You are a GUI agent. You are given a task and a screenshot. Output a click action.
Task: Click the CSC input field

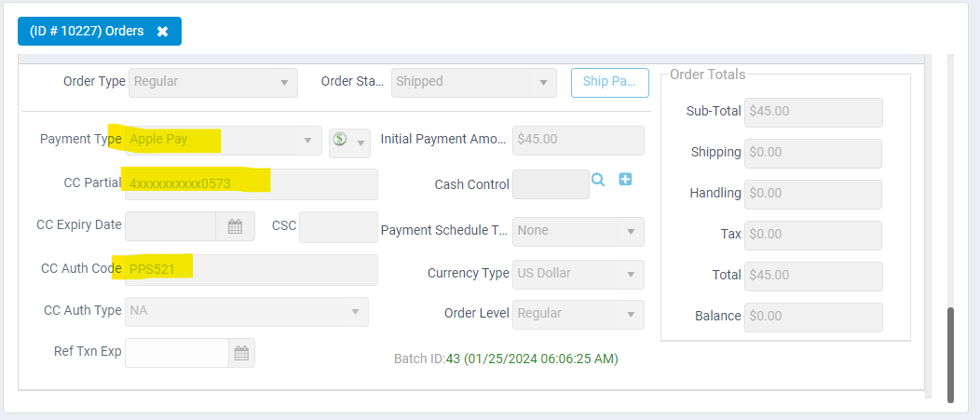337,227
